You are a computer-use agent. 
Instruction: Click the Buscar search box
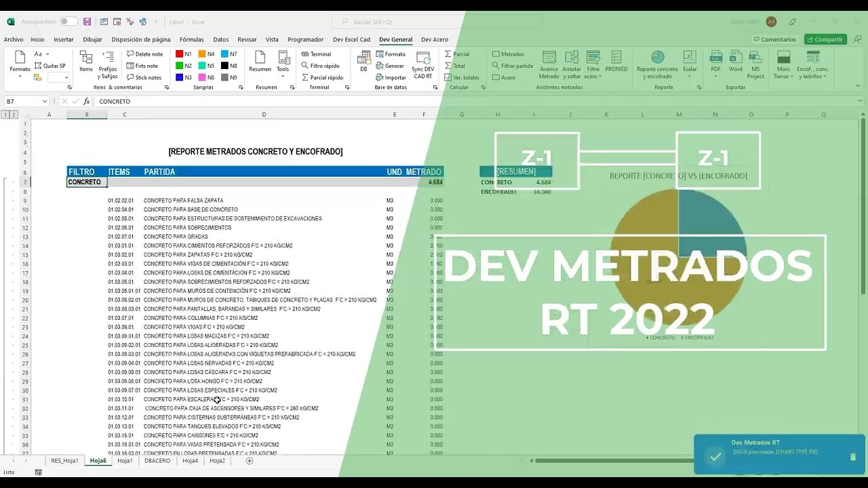point(437,22)
